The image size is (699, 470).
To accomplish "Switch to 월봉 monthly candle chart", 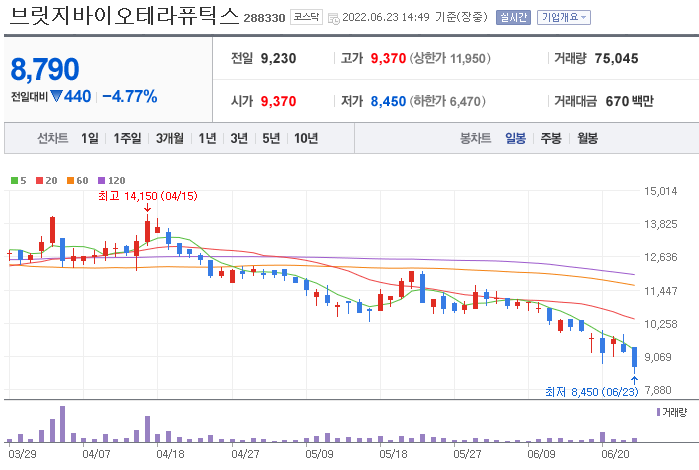I will point(588,138).
